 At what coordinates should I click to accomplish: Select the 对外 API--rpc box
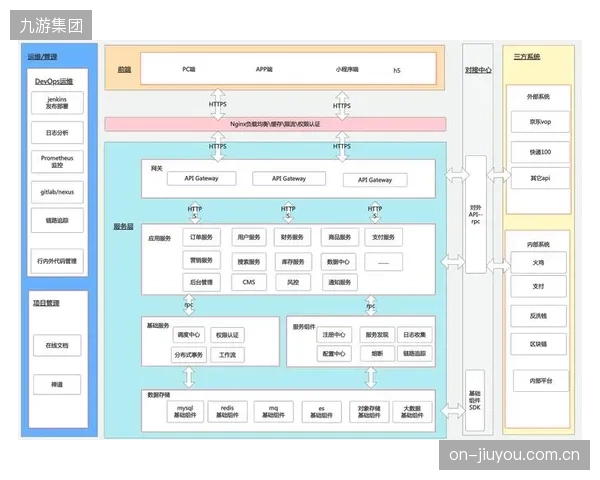(x=476, y=214)
